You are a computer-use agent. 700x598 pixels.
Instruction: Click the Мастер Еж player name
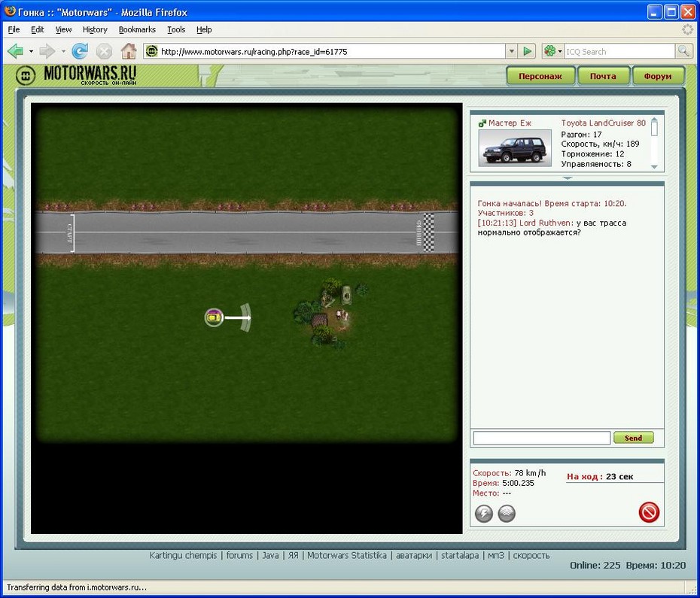point(510,123)
